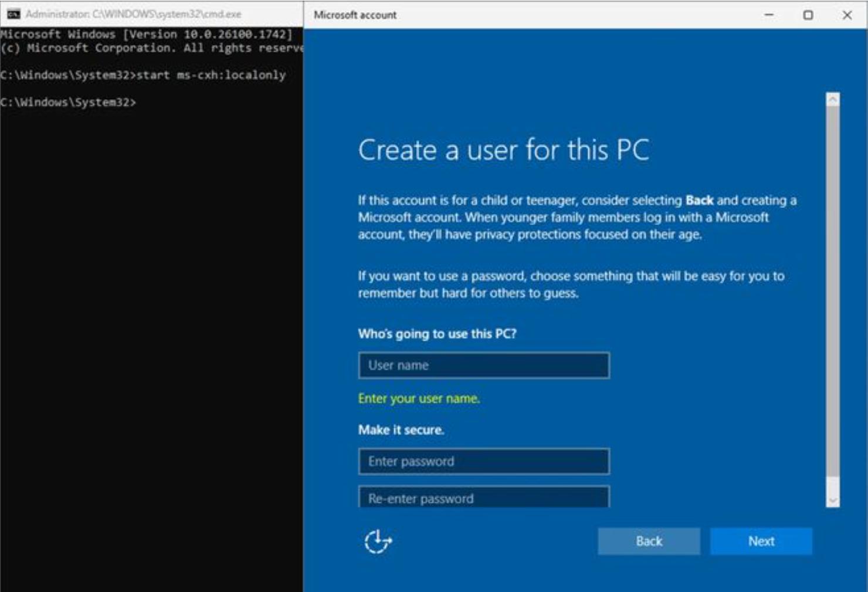The height and width of the screenshot is (592, 868).
Task: Click the 'If you want to use a password' paragraph
Action: [x=571, y=285]
